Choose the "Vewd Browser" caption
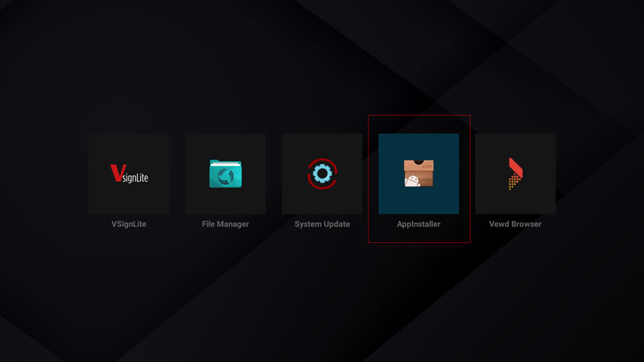 515,224
